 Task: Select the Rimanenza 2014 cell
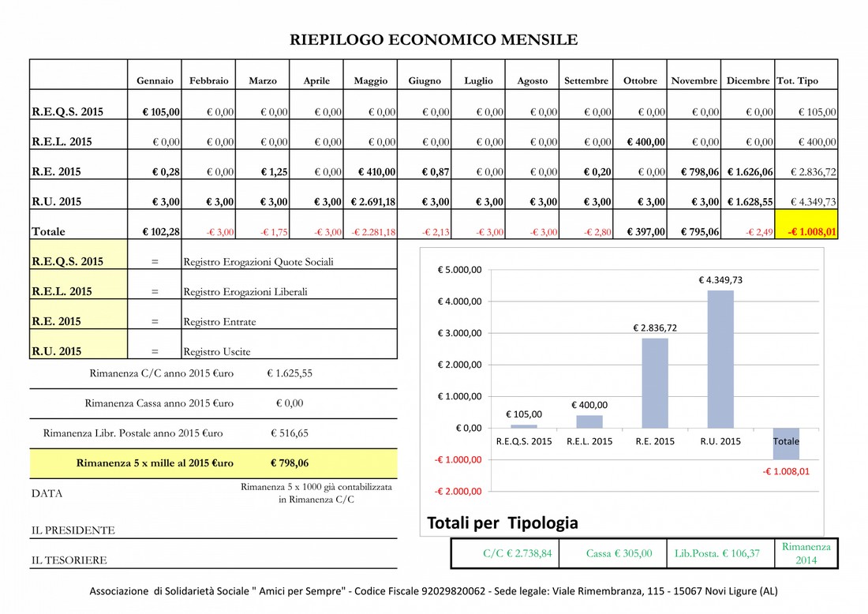point(806,553)
